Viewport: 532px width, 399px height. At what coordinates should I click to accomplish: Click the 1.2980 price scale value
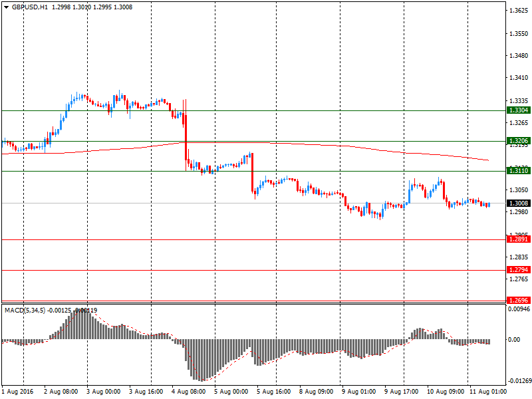pos(519,211)
